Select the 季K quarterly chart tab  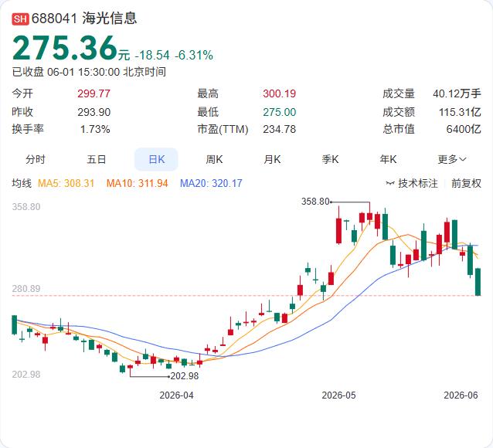pyautogui.click(x=330, y=159)
